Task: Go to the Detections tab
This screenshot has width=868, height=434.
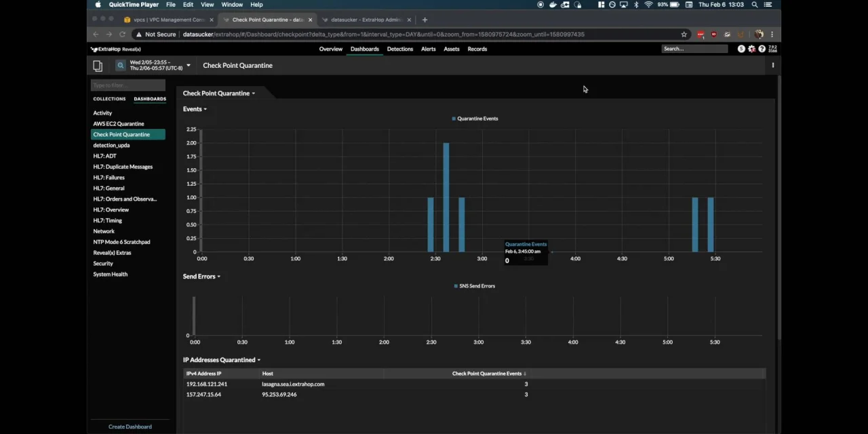Action: (x=400, y=49)
